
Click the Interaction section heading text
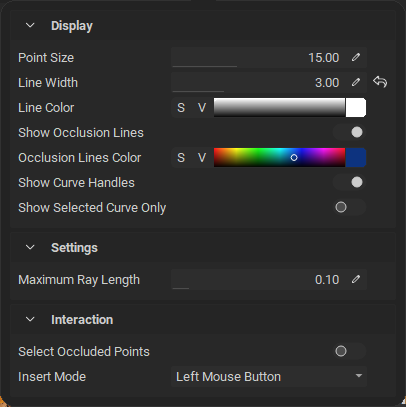pos(82,320)
